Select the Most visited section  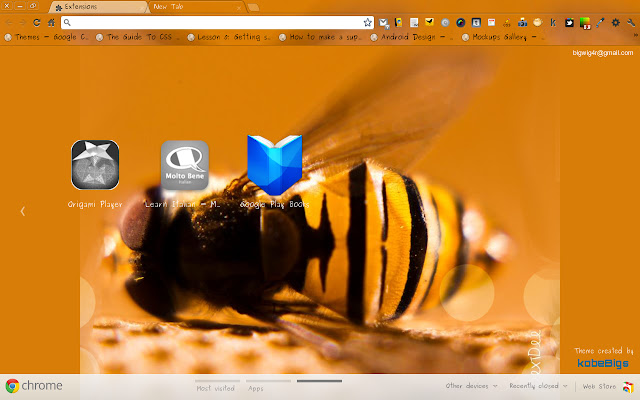pyautogui.click(x=216, y=387)
